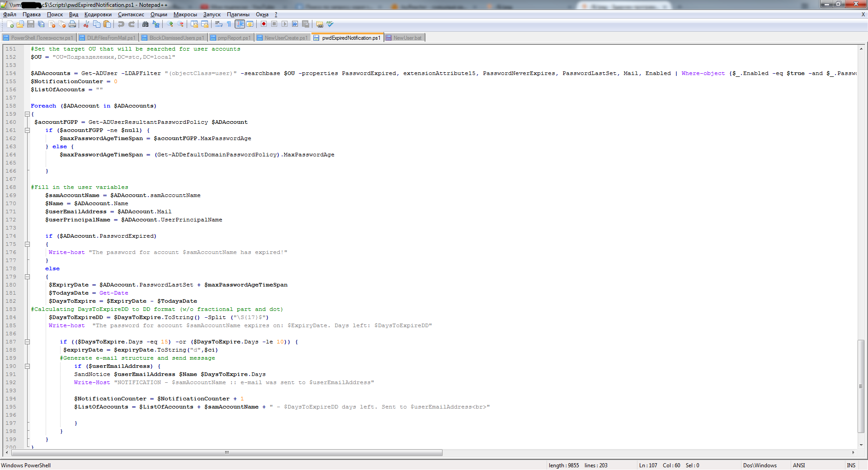Image resolution: width=868 pixels, height=470 pixels.
Task: Open the Плагины menu
Action: [238, 14]
